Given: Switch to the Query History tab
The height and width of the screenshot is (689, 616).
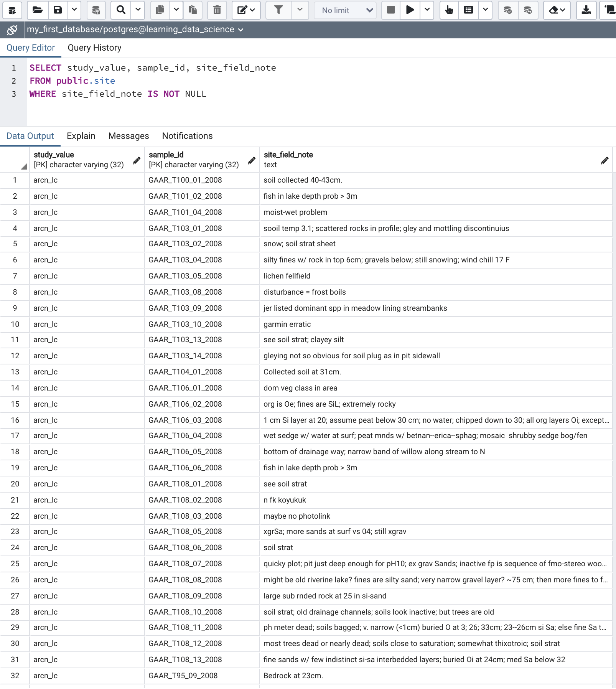Looking at the screenshot, I should [94, 48].
